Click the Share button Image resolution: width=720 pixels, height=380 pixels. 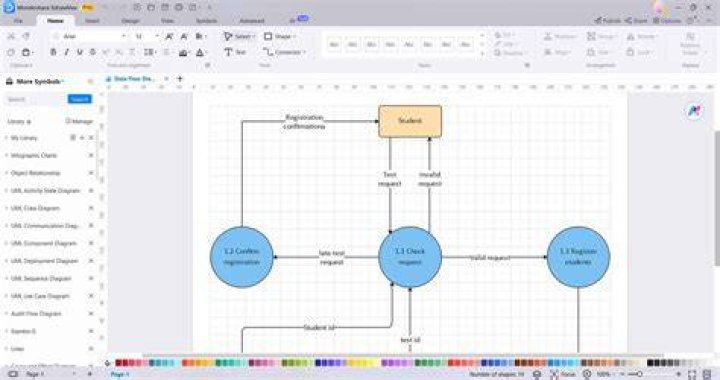point(636,21)
